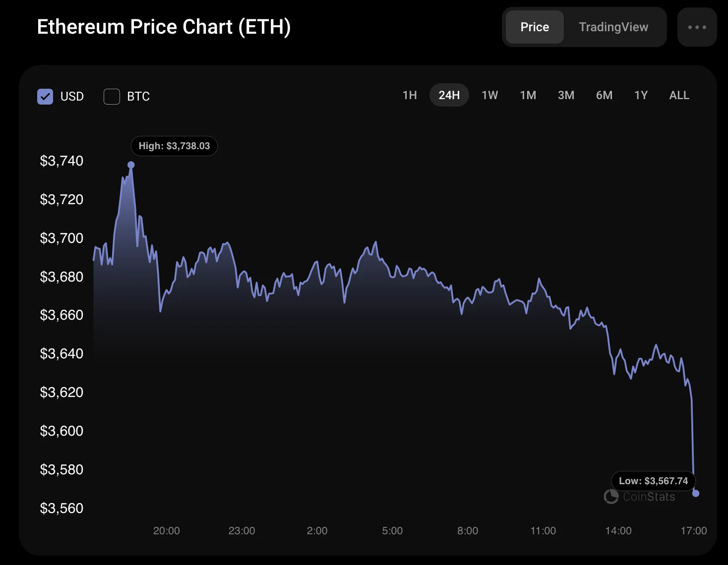Uncheck the USD currency checkbox
The image size is (728, 565).
45,97
